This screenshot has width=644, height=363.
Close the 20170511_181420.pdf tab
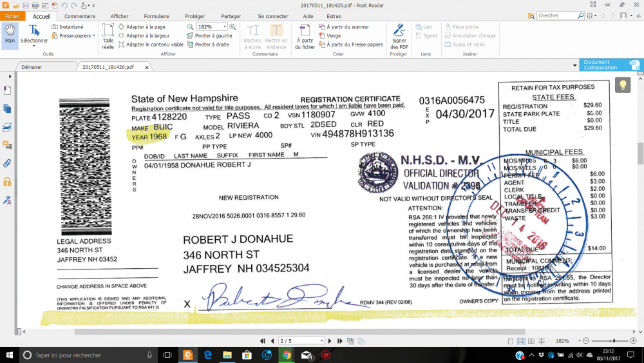click(x=147, y=68)
